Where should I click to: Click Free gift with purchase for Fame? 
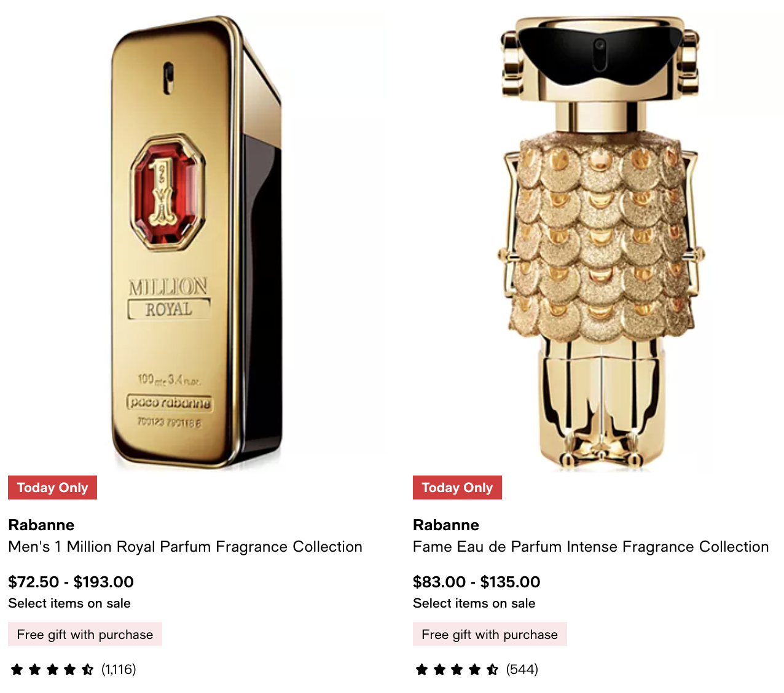490,635
